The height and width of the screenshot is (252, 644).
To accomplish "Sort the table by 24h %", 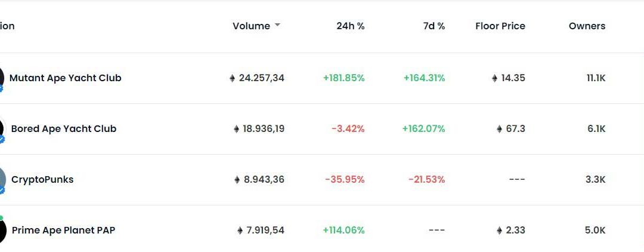I will (350, 26).
